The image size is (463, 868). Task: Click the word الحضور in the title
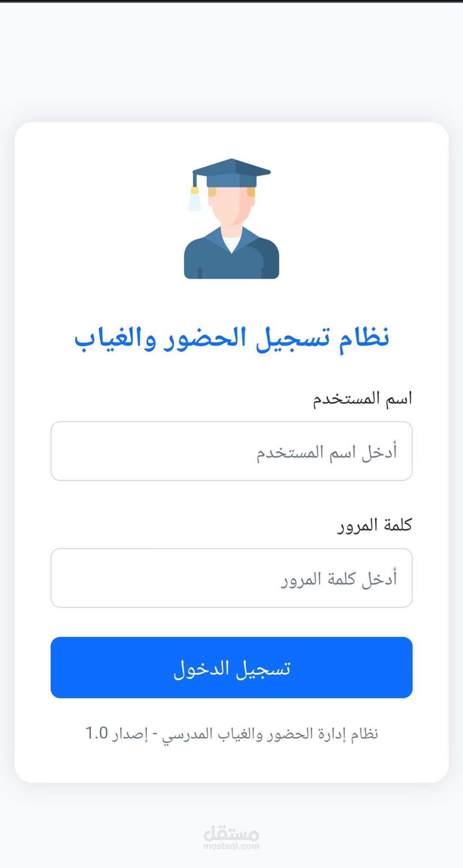[x=205, y=339]
